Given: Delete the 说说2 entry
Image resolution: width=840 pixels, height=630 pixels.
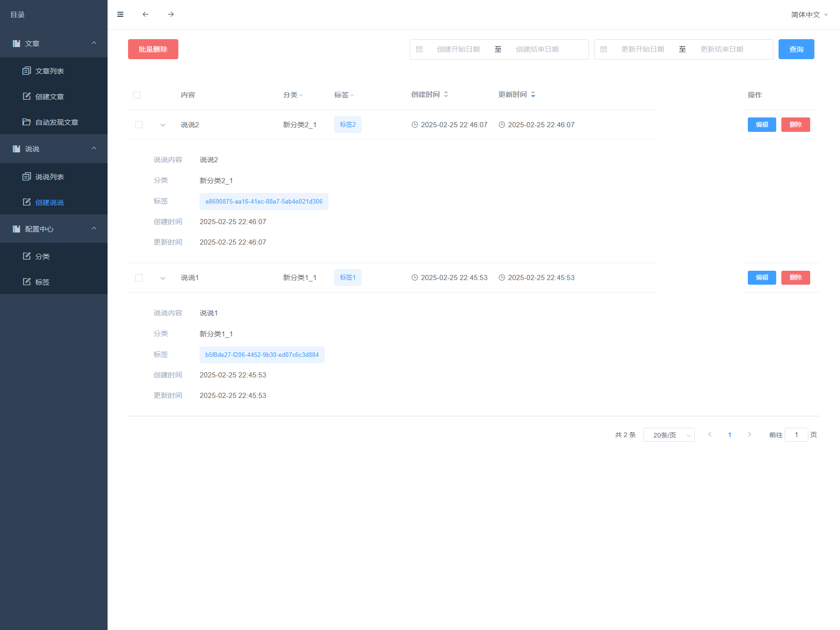Looking at the screenshot, I should click(x=795, y=125).
